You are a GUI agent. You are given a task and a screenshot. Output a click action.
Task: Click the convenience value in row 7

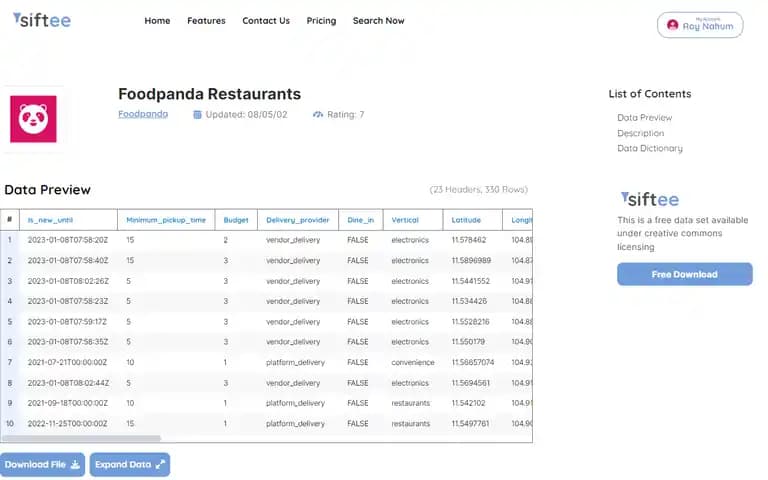(x=413, y=362)
